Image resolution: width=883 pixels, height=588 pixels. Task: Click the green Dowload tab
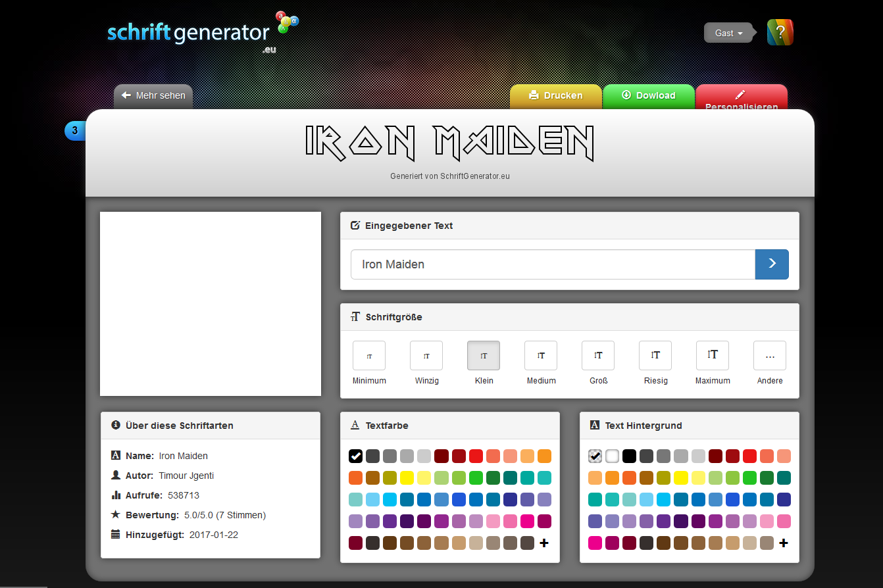pyautogui.click(x=649, y=96)
